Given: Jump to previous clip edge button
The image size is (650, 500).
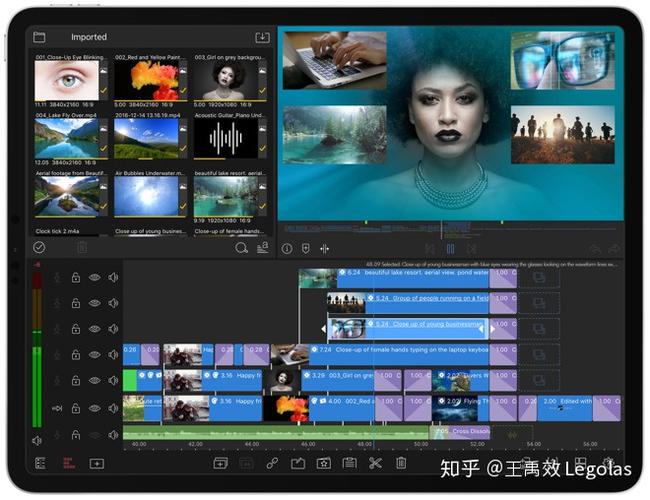Looking at the screenshot, I should click(430, 249).
